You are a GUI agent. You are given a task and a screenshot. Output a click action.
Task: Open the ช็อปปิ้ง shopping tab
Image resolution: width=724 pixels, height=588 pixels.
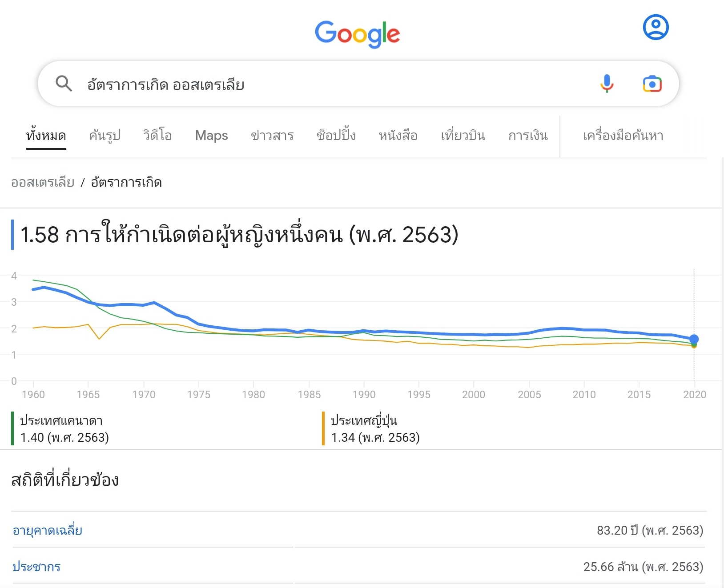[336, 136]
